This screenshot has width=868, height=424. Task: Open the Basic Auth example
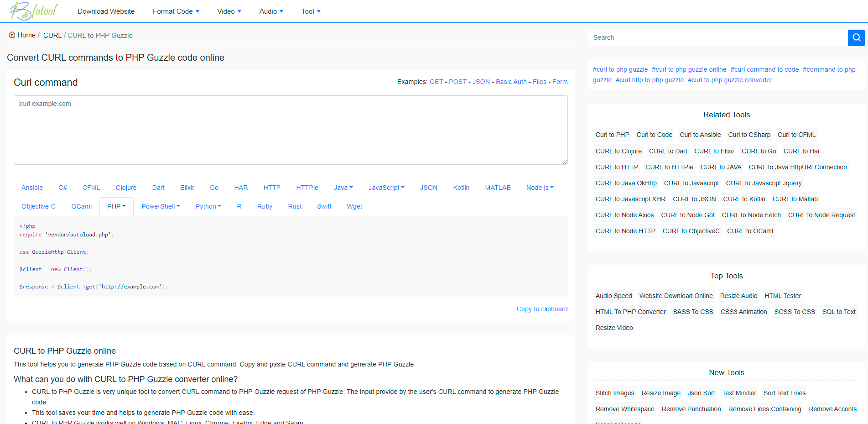511,82
